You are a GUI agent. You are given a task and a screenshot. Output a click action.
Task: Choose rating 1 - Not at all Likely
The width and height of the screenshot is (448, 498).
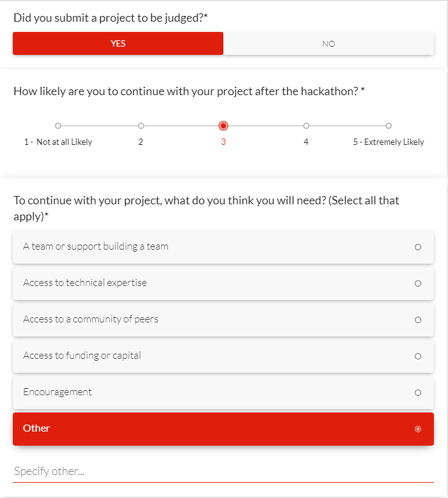click(58, 126)
